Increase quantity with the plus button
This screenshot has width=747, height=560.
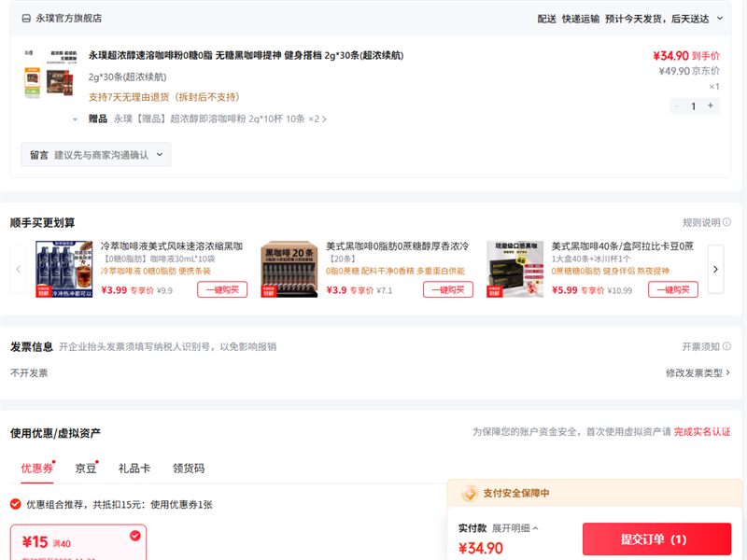pyautogui.click(x=711, y=105)
